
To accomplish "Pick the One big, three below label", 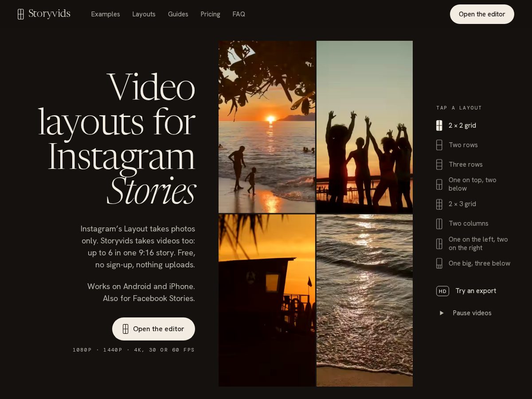I will point(479,263).
